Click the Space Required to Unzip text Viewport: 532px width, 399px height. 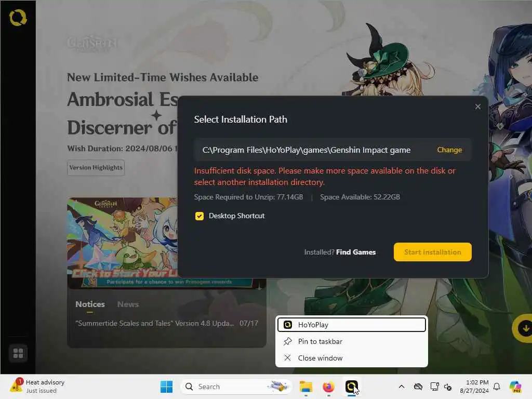pos(248,197)
